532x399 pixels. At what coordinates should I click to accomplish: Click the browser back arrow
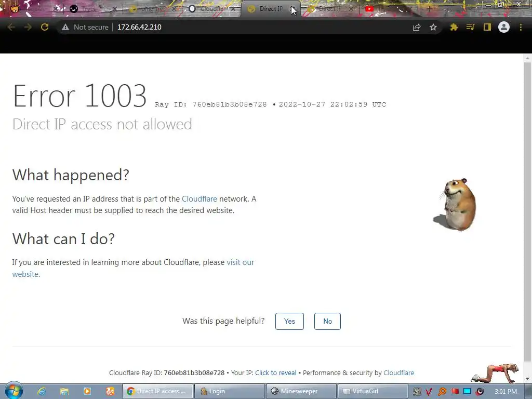11,27
